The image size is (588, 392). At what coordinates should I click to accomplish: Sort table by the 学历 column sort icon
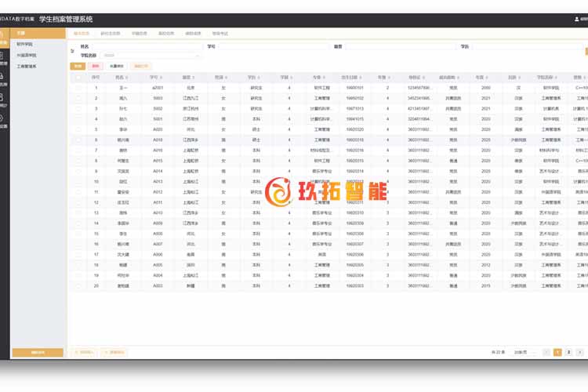point(259,78)
